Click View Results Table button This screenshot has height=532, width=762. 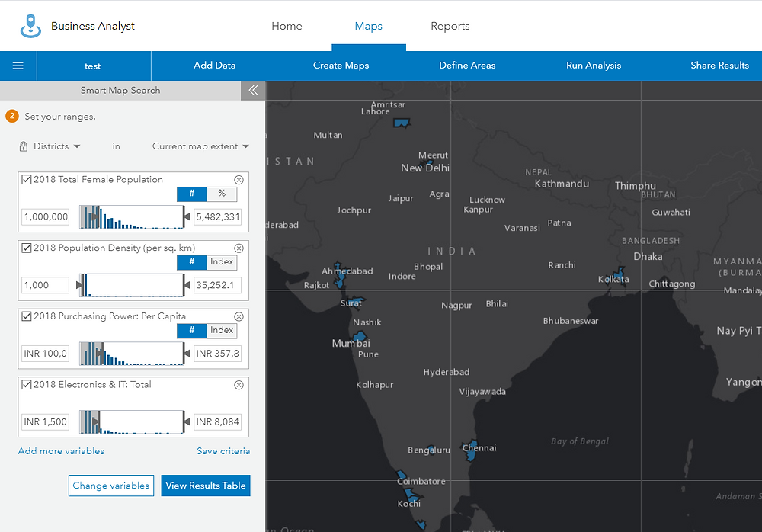[x=206, y=486]
